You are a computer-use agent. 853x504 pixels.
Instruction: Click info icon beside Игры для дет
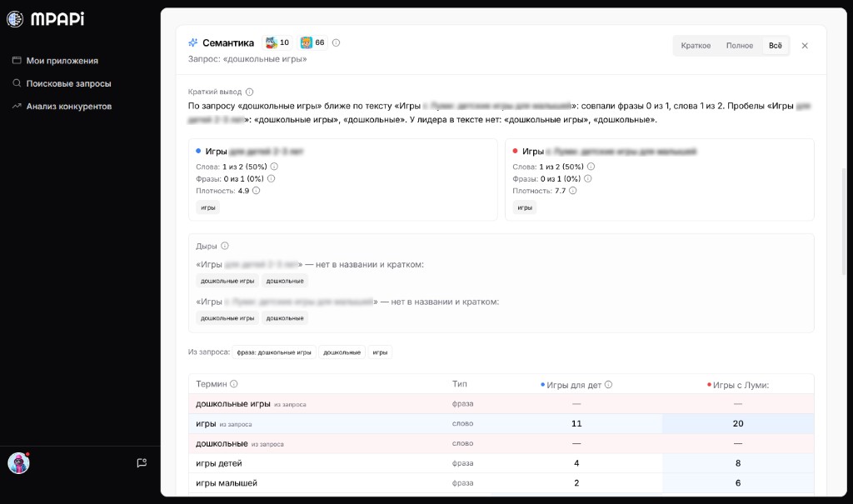tap(609, 384)
